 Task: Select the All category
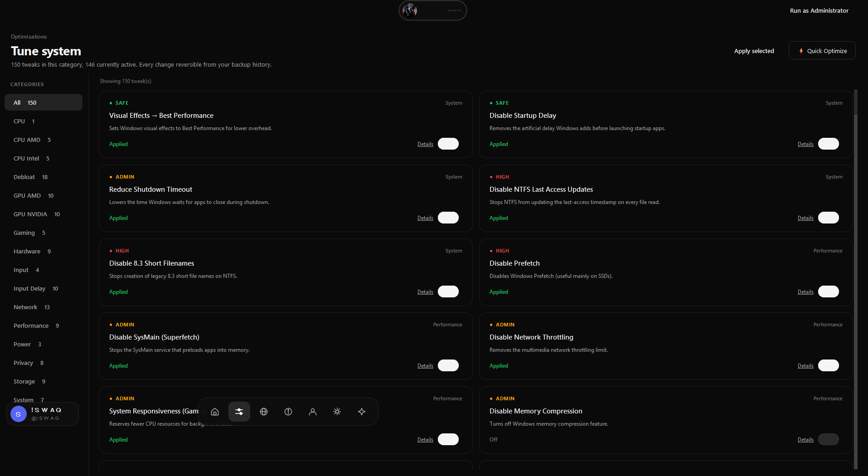point(44,102)
